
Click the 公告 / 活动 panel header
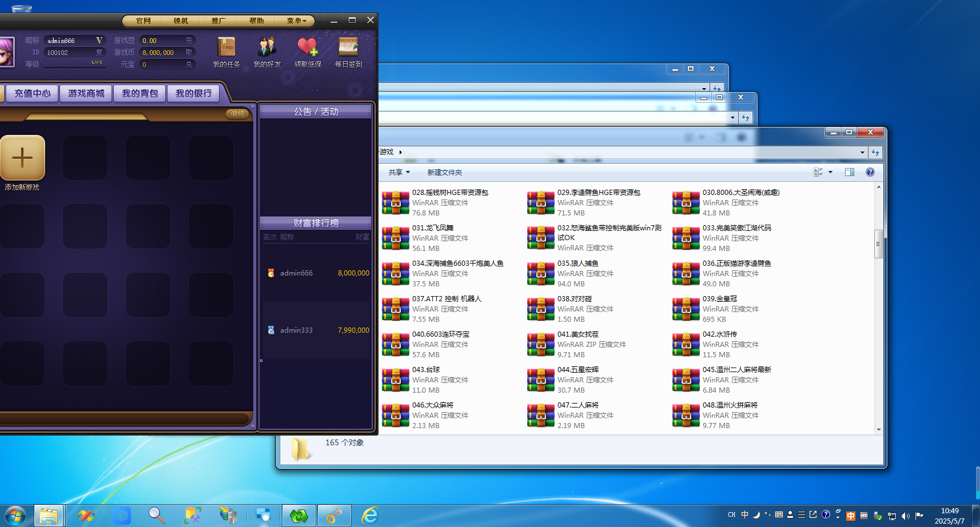316,112
